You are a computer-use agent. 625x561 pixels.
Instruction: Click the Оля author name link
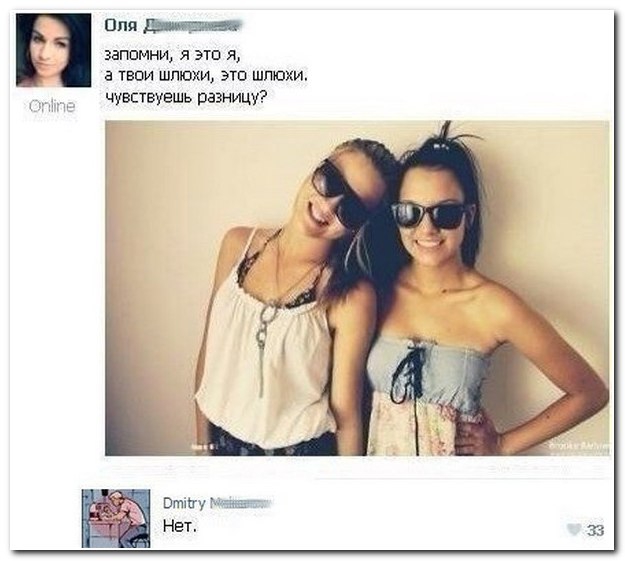pyautogui.click(x=121, y=26)
